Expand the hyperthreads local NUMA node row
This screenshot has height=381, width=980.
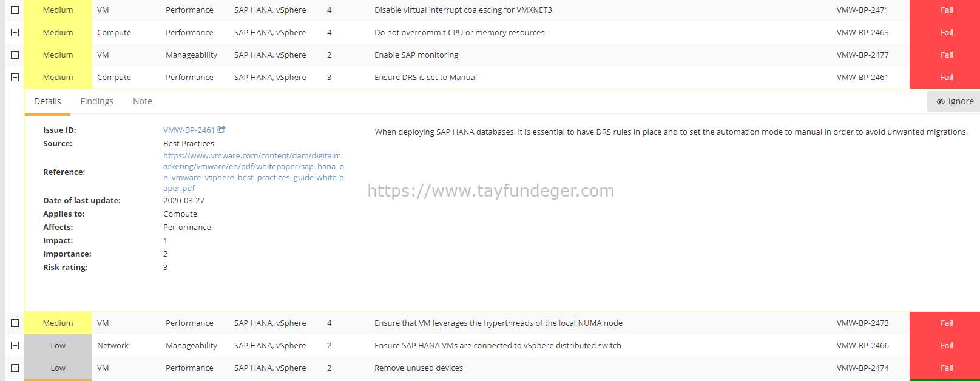pos(15,323)
